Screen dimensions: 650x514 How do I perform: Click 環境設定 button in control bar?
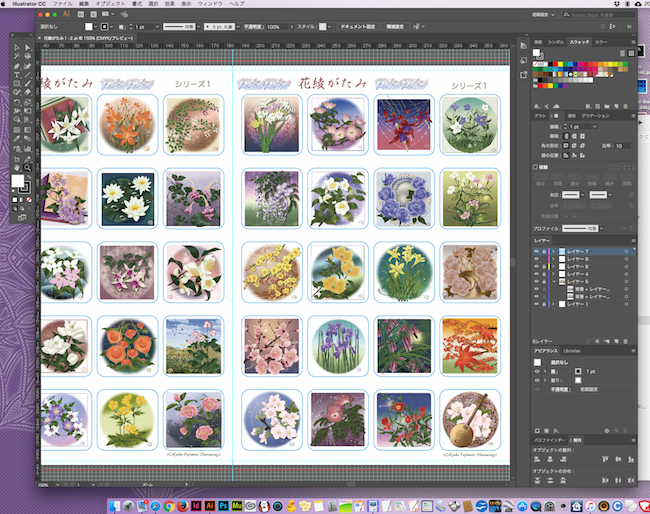pos(395,27)
